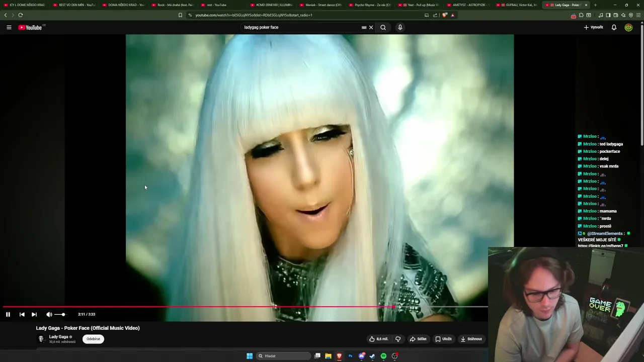Open Lady Gaga channel avatar
This screenshot has height=362, width=644.
tap(41, 339)
